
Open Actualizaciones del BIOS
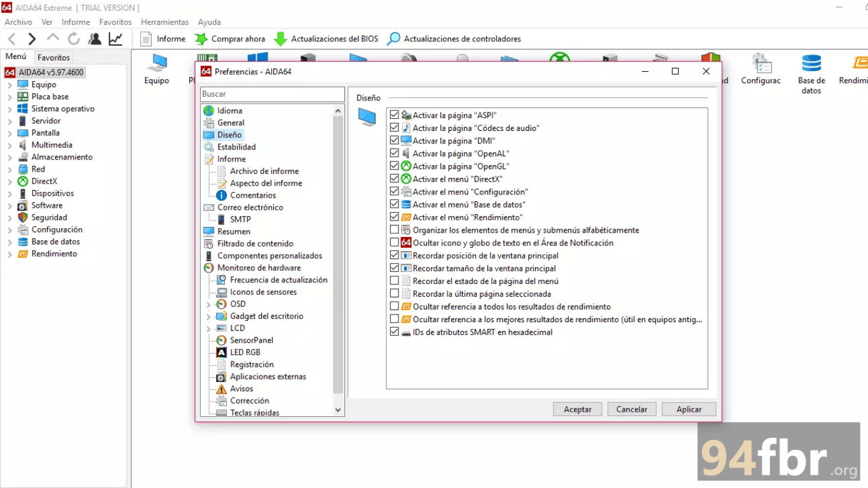click(x=326, y=39)
